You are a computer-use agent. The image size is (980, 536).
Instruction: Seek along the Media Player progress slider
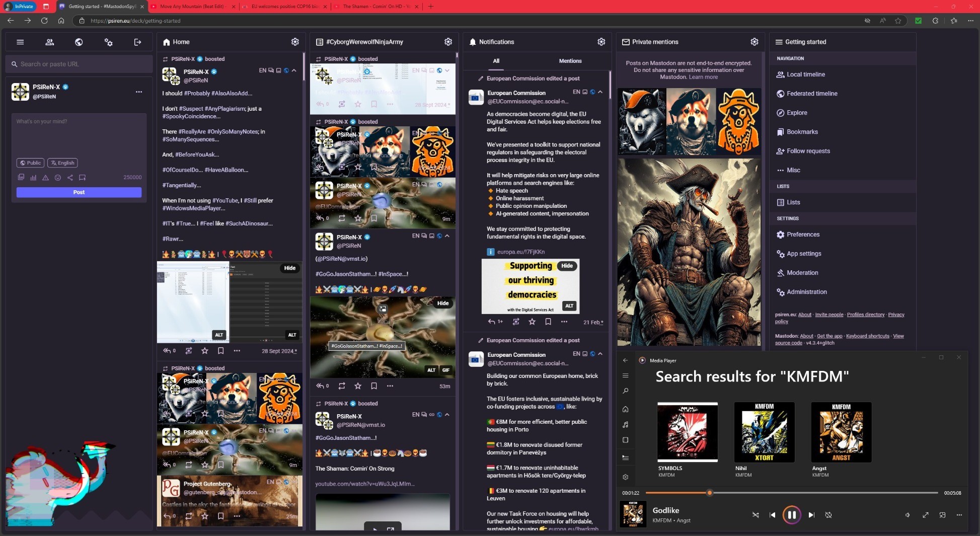(x=792, y=493)
